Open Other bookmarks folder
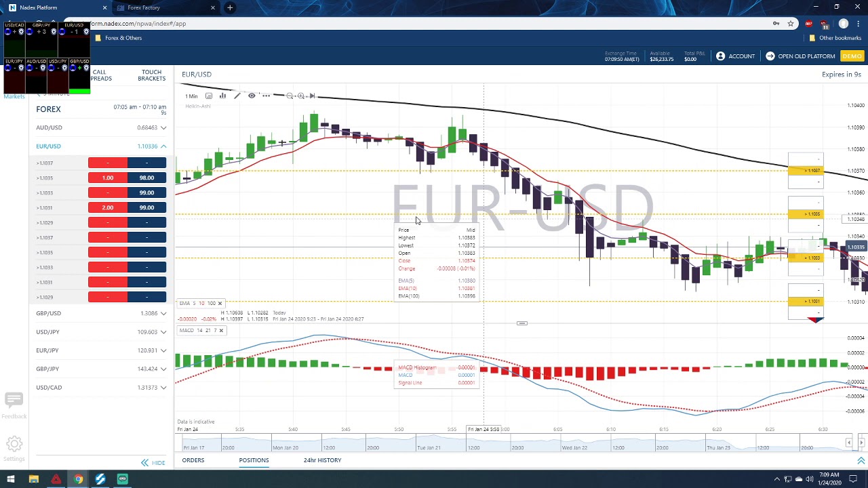This screenshot has width=868, height=488. [x=835, y=38]
